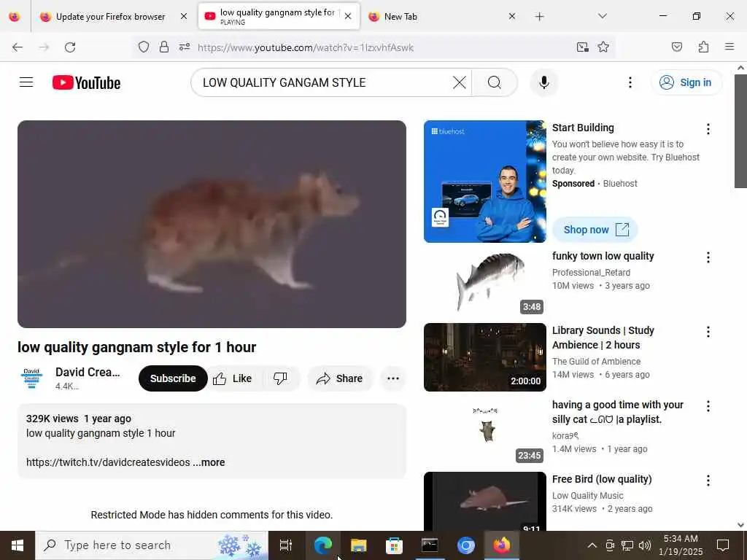Click the Sign in button
Screen dimensions: 747x560
pos(686,82)
